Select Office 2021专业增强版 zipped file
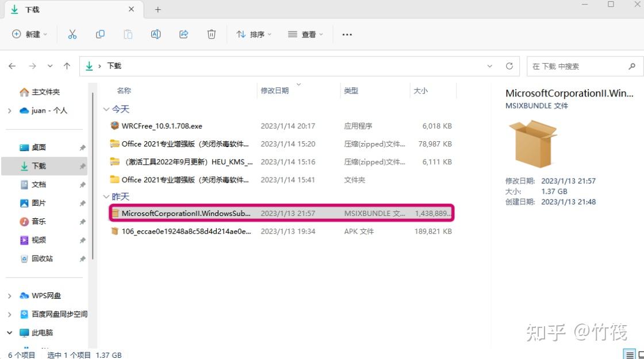644x359 pixels. [x=281, y=144]
